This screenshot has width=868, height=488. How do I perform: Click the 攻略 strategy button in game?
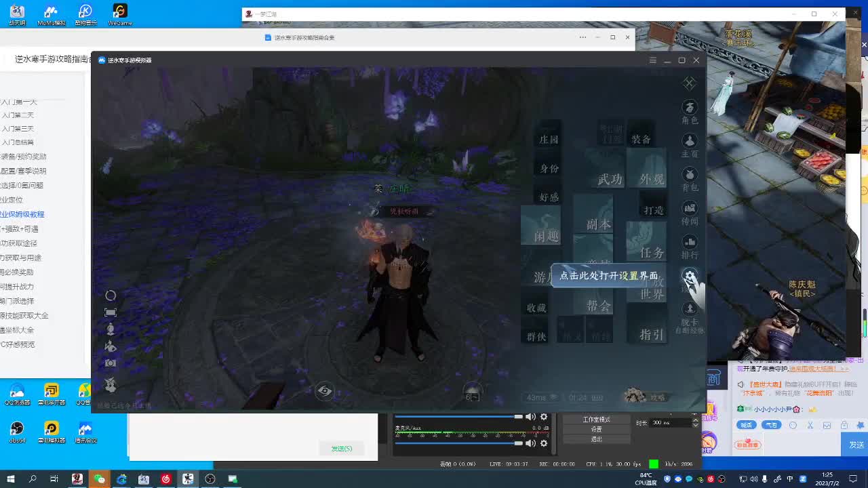tap(646, 396)
